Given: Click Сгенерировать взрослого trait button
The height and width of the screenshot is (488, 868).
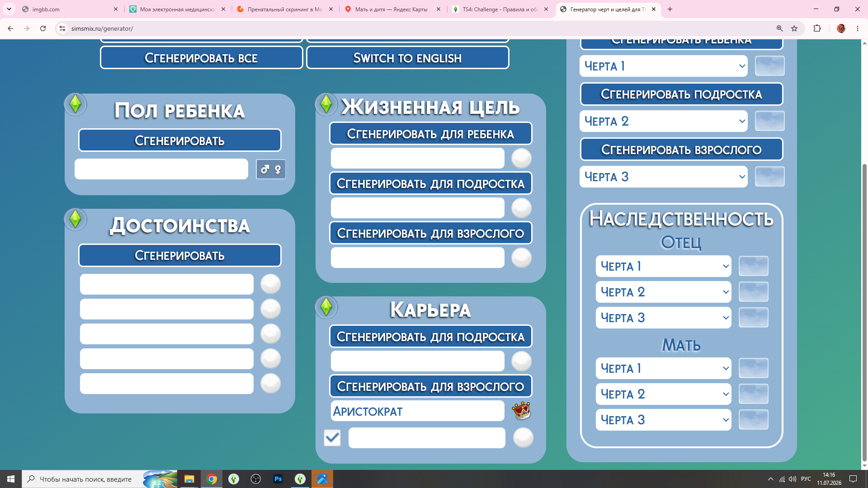Looking at the screenshot, I should [x=682, y=150].
